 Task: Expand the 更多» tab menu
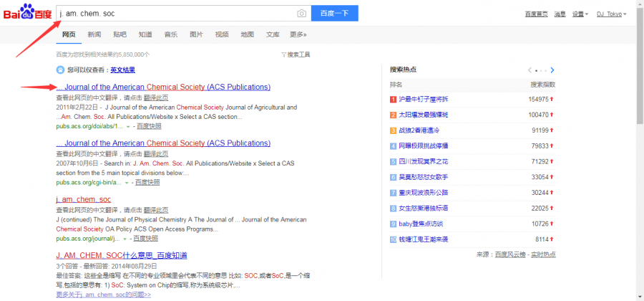coord(298,34)
